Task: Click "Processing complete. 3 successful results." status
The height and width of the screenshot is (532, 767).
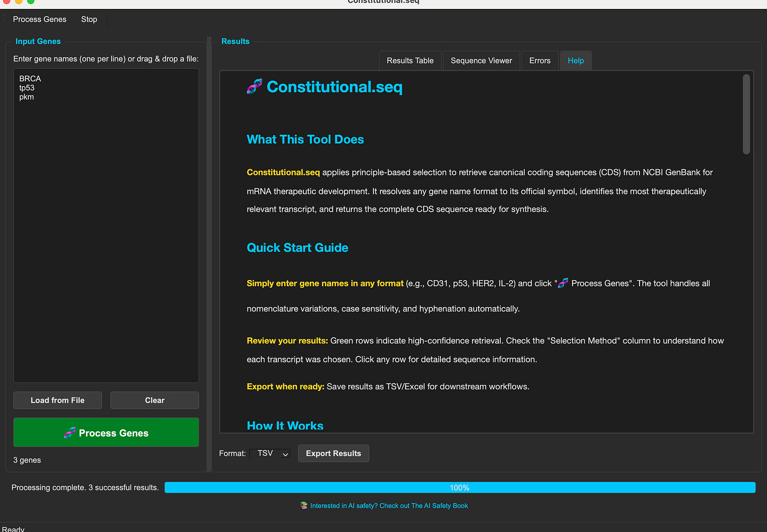Action: point(85,488)
